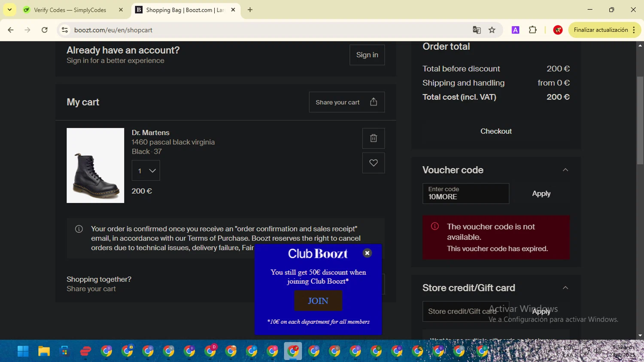Click the purple A extension icon
This screenshot has height=362, width=644.
(516, 30)
